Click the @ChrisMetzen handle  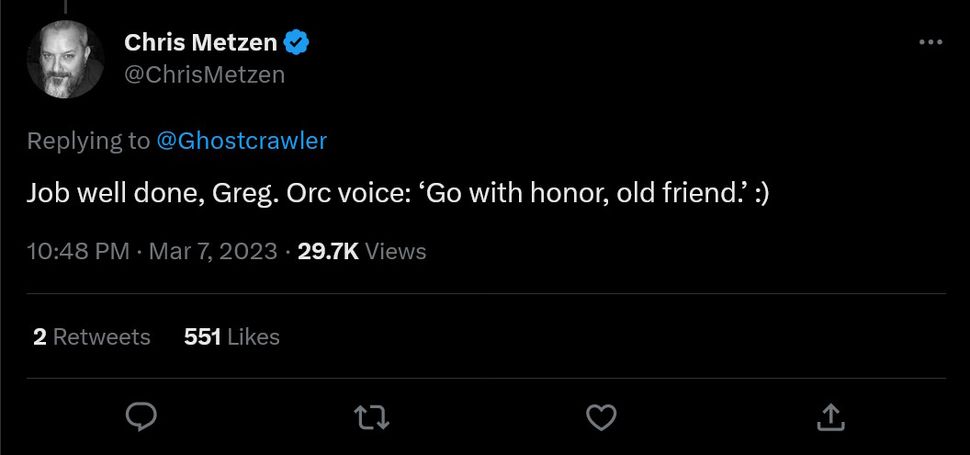coord(204,75)
